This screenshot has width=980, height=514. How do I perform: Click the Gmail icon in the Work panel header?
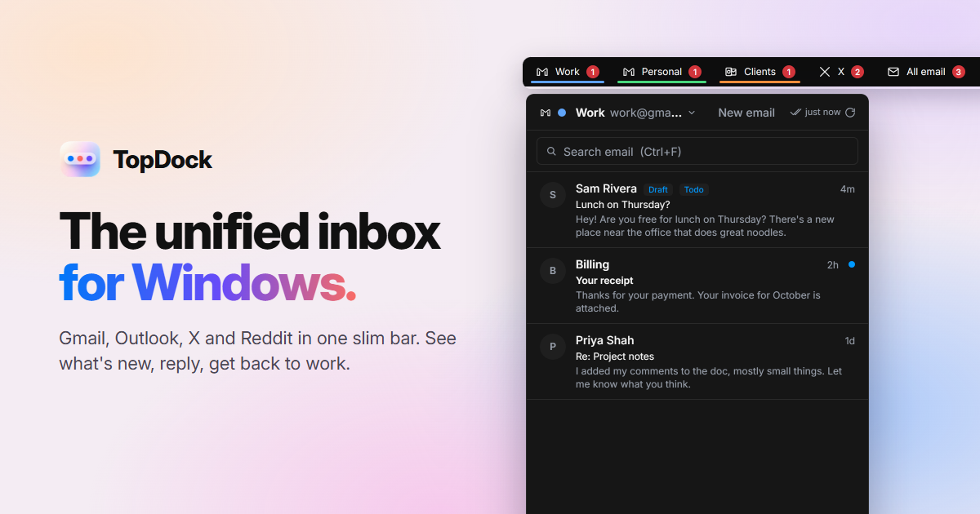click(546, 113)
